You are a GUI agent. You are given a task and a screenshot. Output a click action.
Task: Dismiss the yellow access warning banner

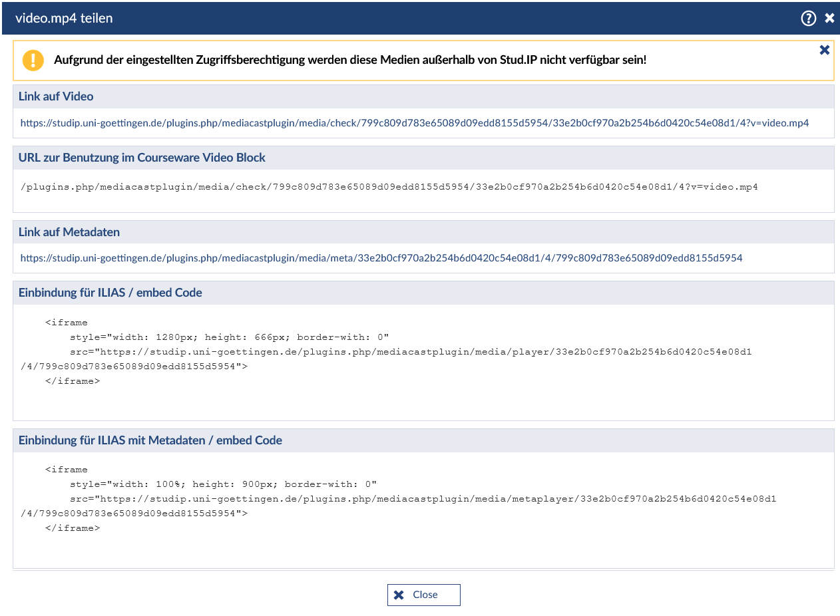tap(824, 50)
